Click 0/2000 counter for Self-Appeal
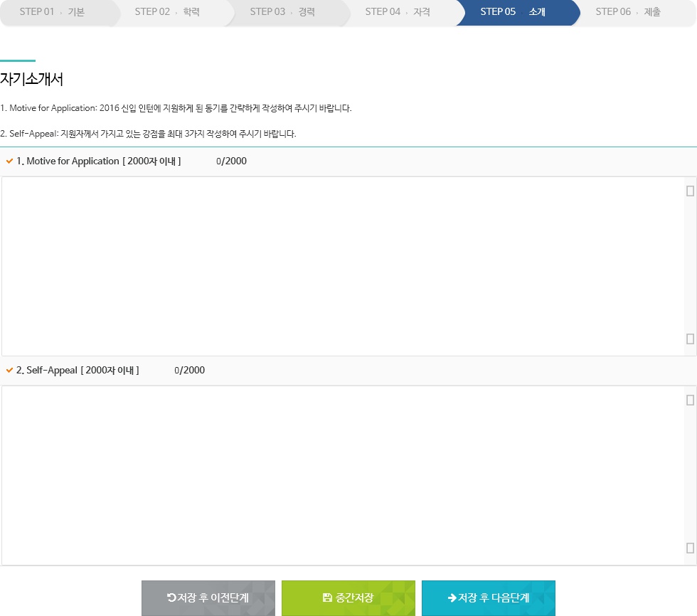Screen dimensions: 697x616 (189, 370)
